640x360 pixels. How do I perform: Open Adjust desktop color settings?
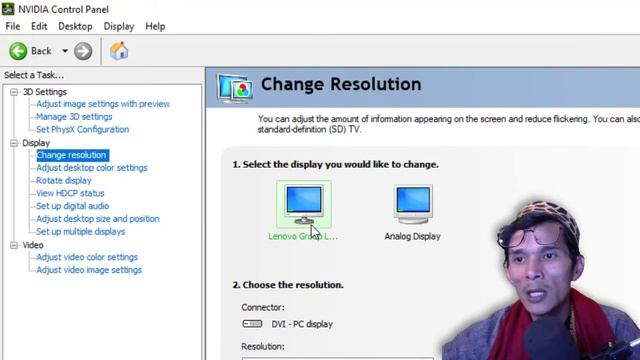click(x=92, y=168)
